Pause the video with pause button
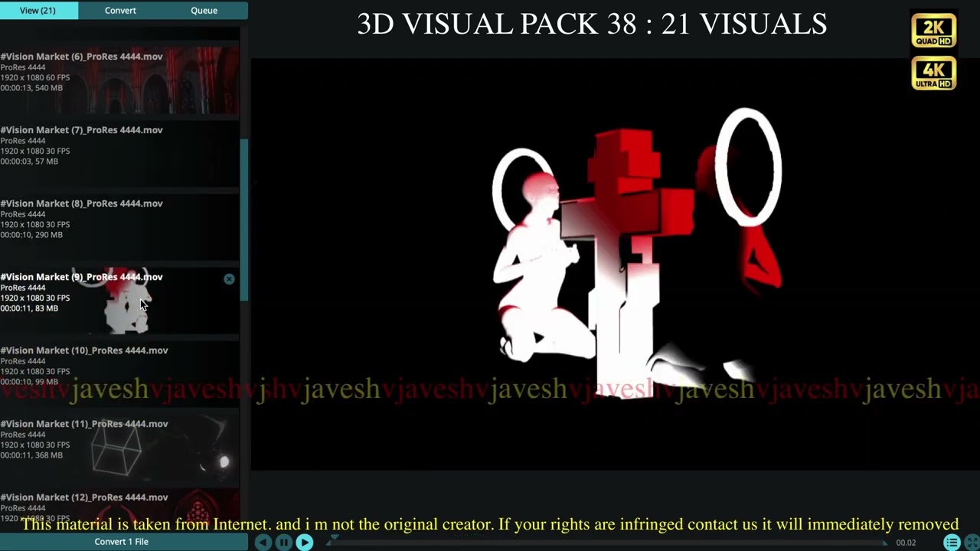The image size is (980, 551). tap(283, 543)
